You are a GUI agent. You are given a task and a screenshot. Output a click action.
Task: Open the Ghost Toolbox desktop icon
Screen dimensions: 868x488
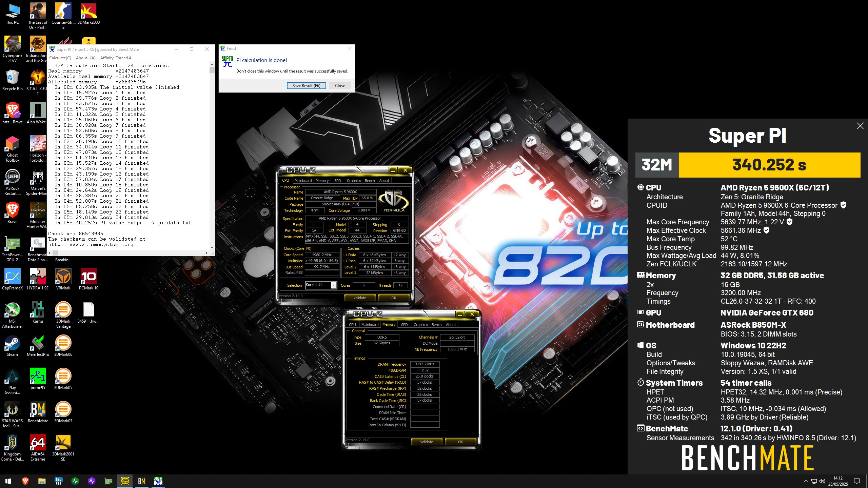[12, 149]
